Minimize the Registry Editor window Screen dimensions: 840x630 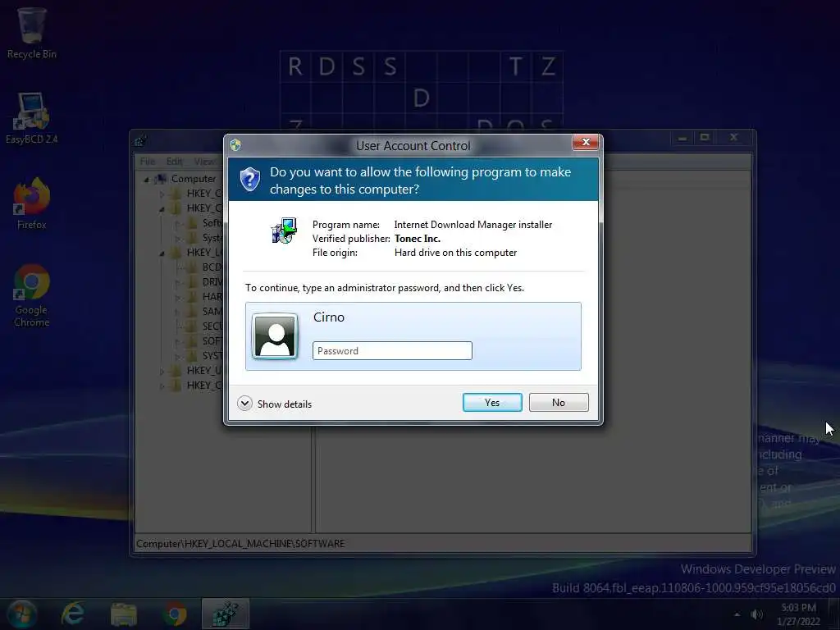tap(682, 138)
